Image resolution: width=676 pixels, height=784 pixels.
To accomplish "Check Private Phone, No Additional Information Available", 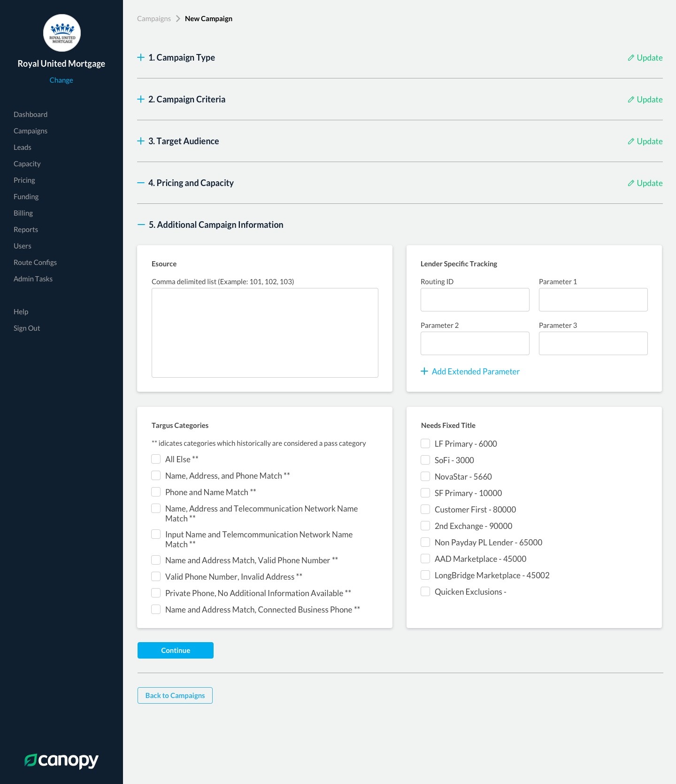I will click(x=156, y=593).
